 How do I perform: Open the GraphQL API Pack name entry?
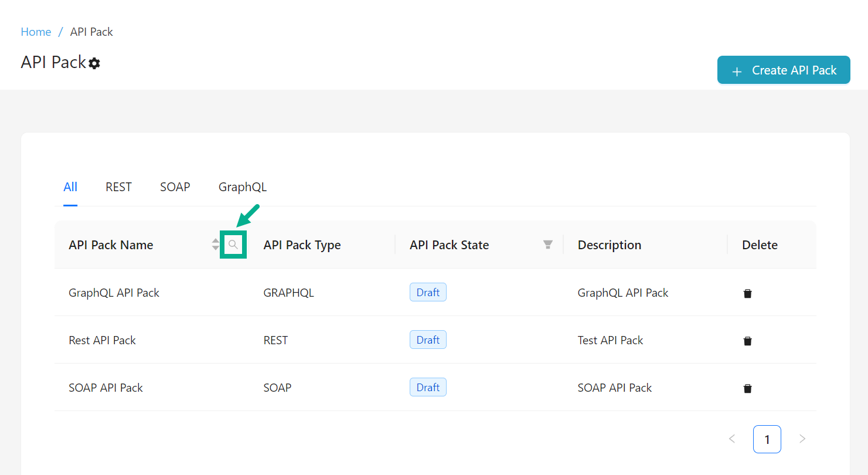tap(114, 293)
